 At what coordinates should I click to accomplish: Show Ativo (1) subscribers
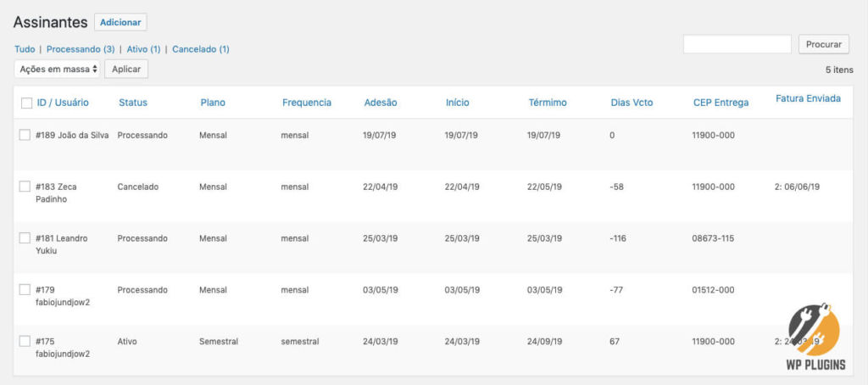[143, 49]
